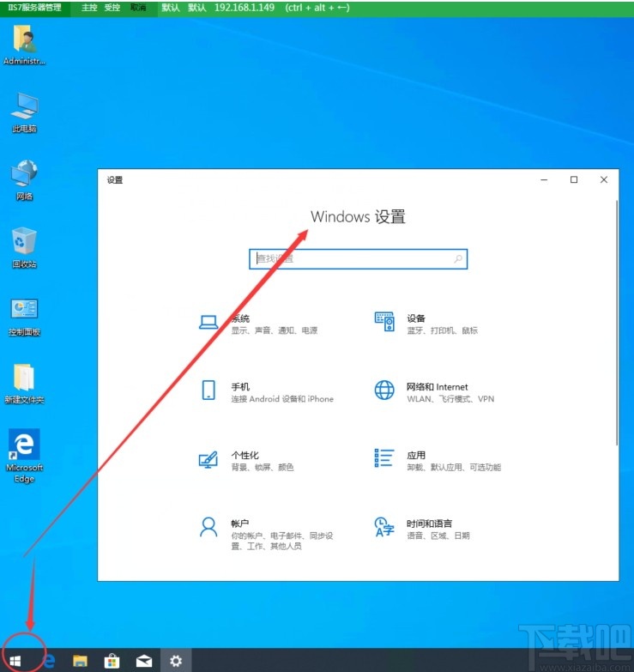Select the Recycle Bin (回收站) desktop icon
634x672 pixels.
[x=24, y=248]
